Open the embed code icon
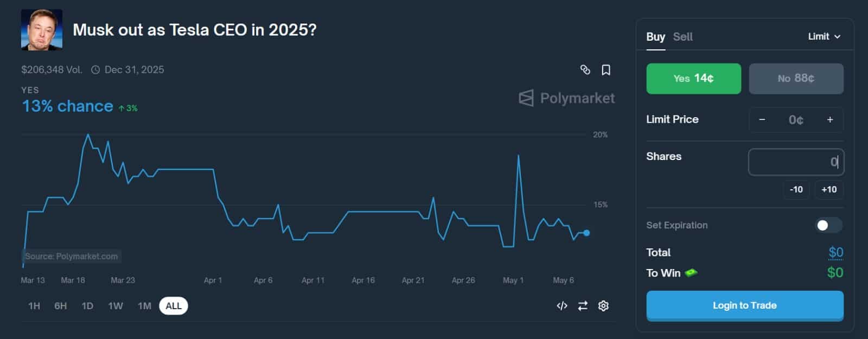Viewport: 868px width, 339px height. pyautogui.click(x=562, y=306)
